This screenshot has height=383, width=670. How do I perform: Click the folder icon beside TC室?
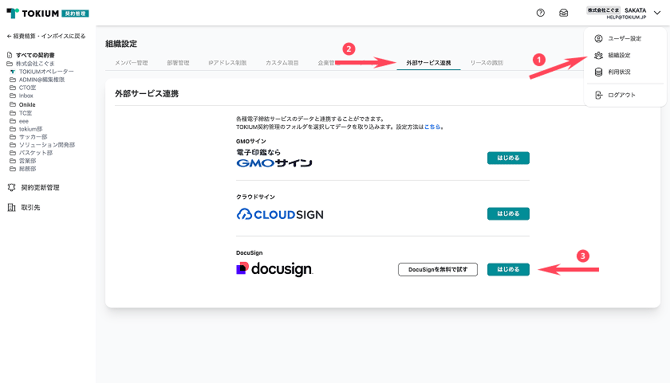coord(12,113)
